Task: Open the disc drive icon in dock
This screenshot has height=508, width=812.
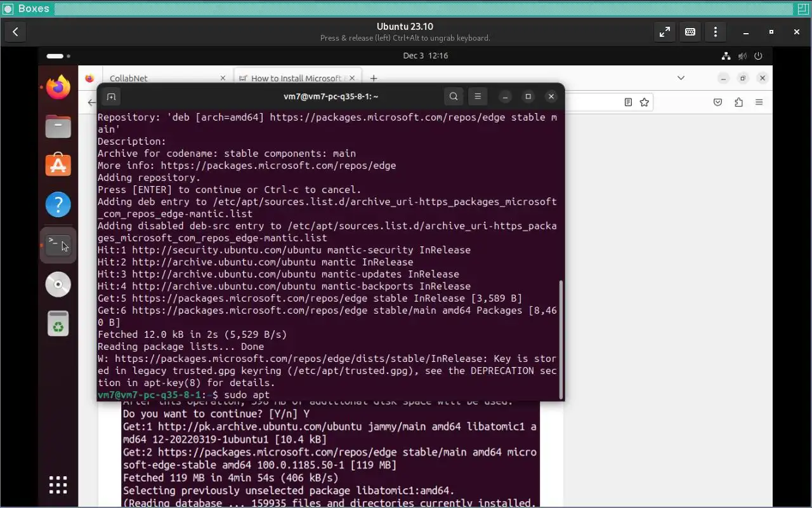Action: pyautogui.click(x=58, y=284)
